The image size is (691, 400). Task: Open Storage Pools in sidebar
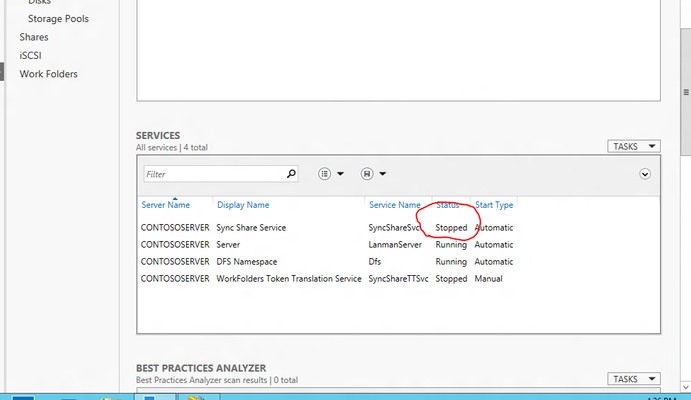[58, 19]
